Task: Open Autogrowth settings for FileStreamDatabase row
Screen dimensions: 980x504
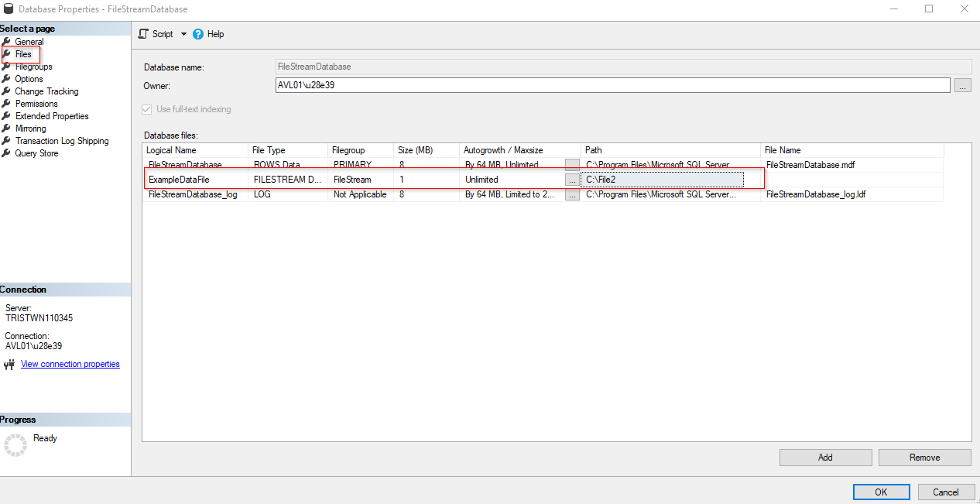Action: point(571,164)
